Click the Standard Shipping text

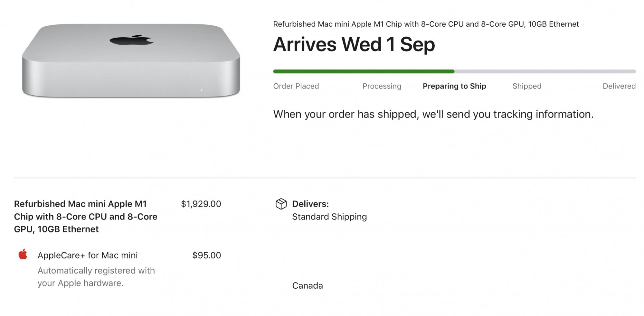pyautogui.click(x=329, y=217)
